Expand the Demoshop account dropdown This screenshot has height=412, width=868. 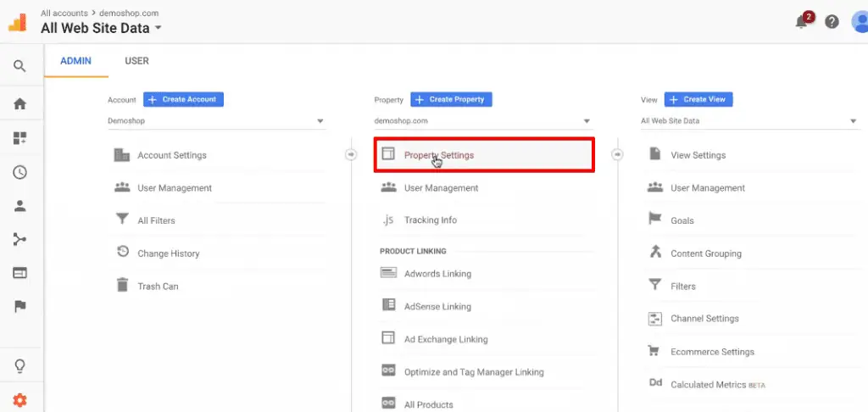216,120
